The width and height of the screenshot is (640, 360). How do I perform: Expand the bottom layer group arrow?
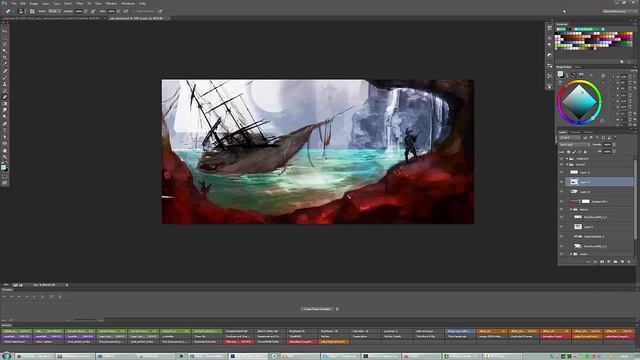coord(571,254)
